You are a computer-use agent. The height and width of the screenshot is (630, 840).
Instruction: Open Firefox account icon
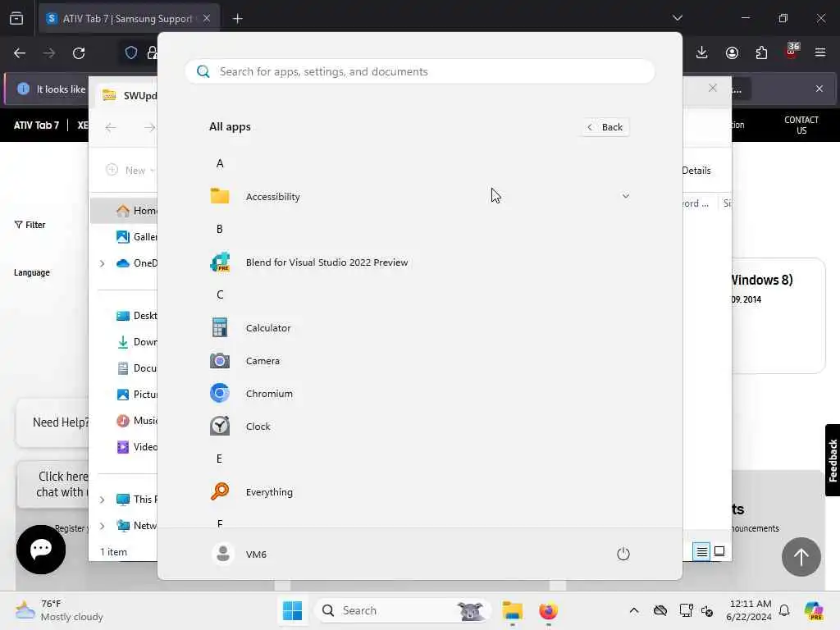click(x=732, y=52)
